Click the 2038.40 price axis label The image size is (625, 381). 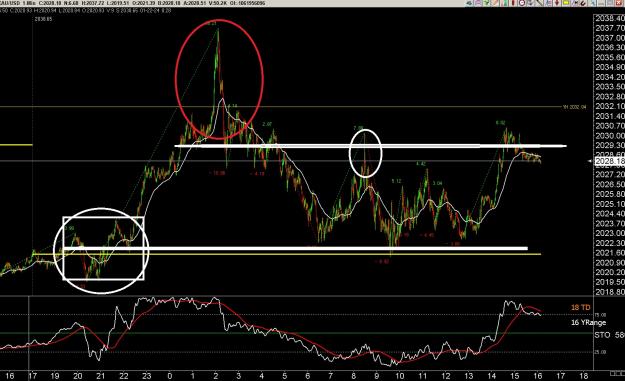pyautogui.click(x=610, y=18)
